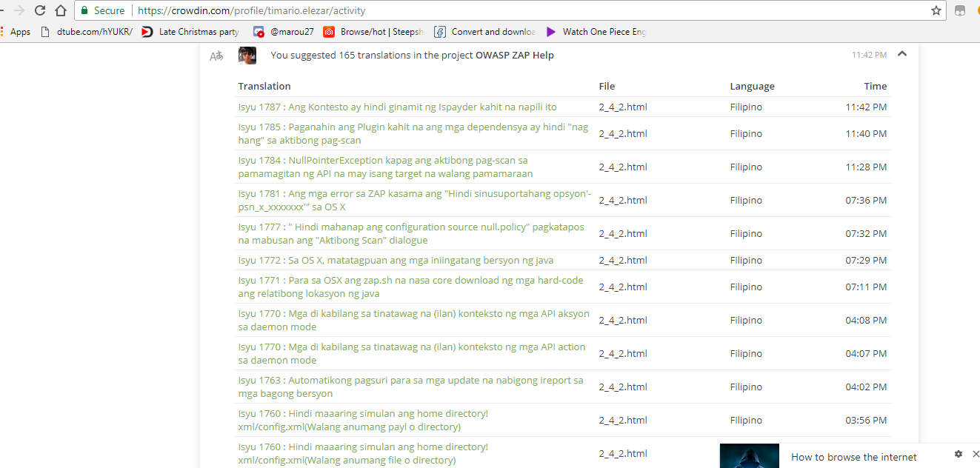Open the Isyu 1785 translation link
The width and height of the screenshot is (980, 468).
(413, 133)
